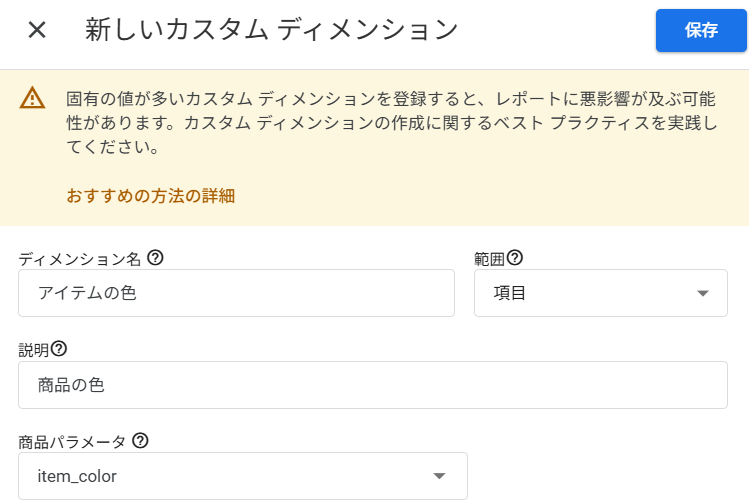Click help icon next to 説明

pos(59,349)
